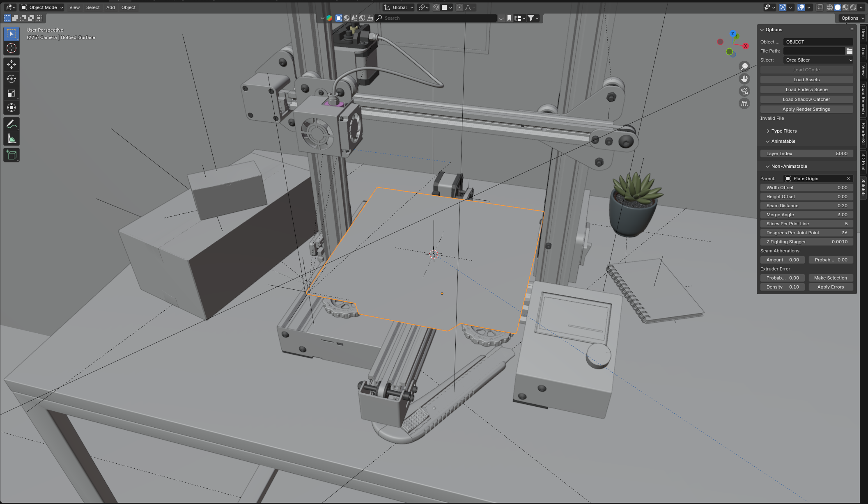Select the 3D Cursor tool
This screenshot has width=868, height=504.
11,48
